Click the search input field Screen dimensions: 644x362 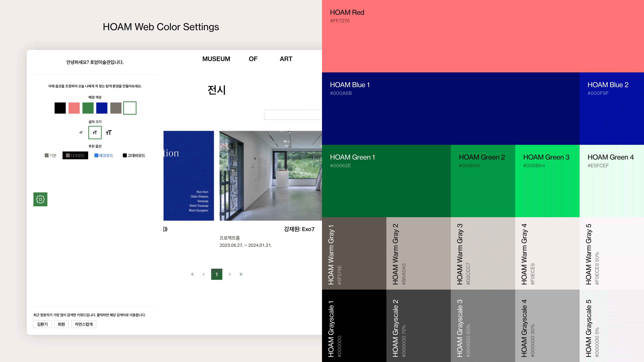click(293, 115)
